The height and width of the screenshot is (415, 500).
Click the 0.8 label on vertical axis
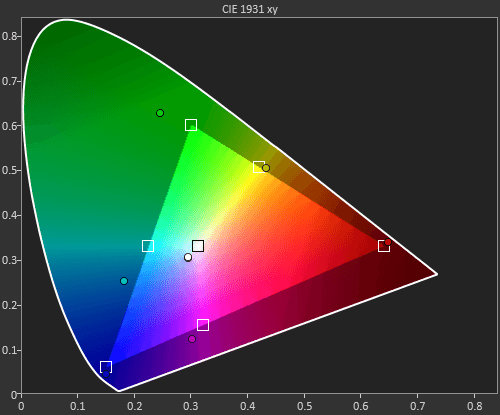pyautogui.click(x=9, y=36)
